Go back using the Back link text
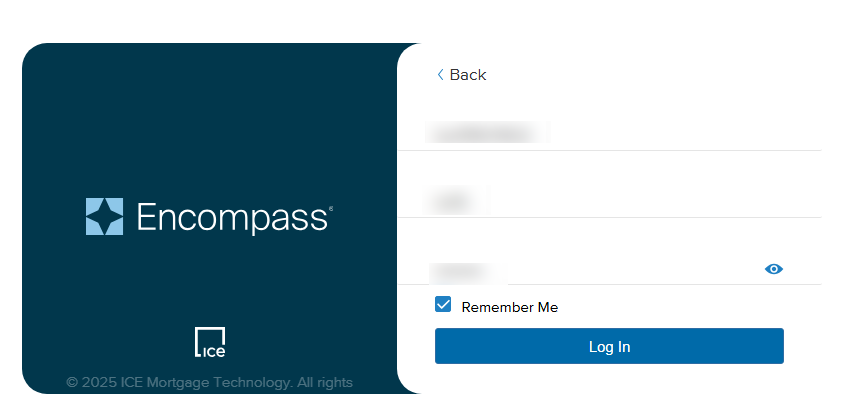 click(x=467, y=75)
